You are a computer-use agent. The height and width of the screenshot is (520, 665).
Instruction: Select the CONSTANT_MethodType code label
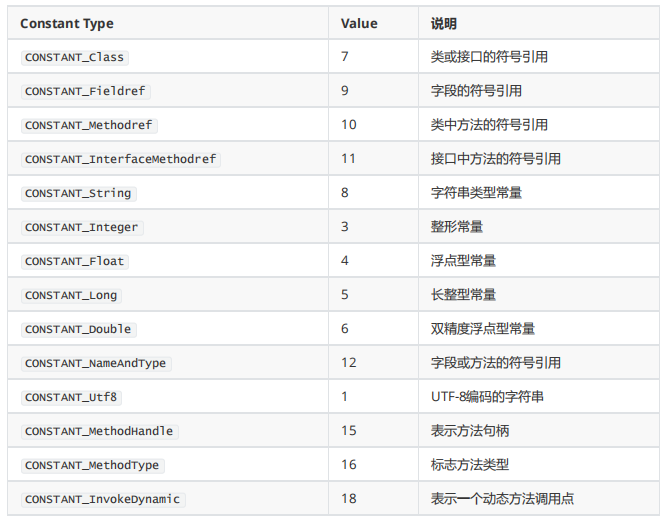pos(93,465)
